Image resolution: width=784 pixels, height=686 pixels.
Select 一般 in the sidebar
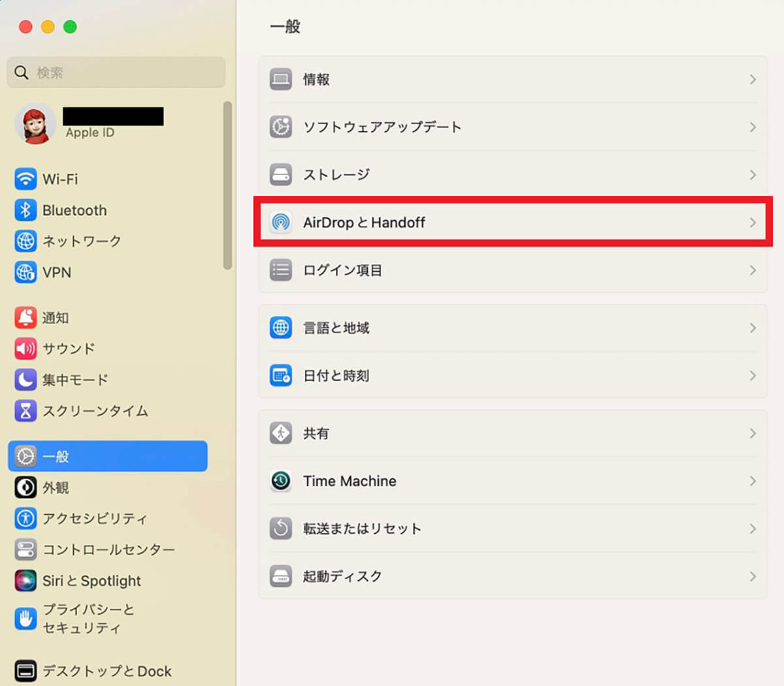click(108, 456)
